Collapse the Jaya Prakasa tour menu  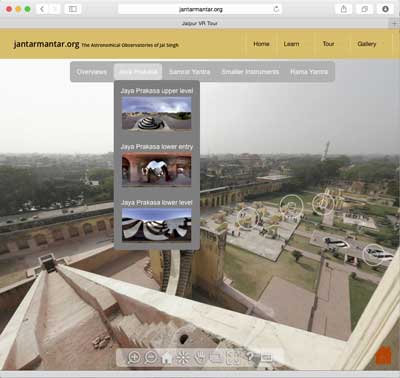(x=138, y=72)
